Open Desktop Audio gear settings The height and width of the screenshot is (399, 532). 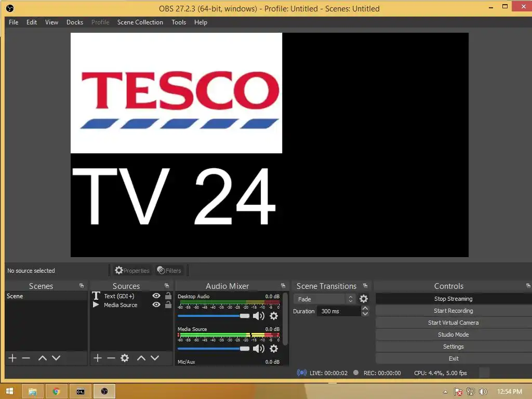(274, 316)
